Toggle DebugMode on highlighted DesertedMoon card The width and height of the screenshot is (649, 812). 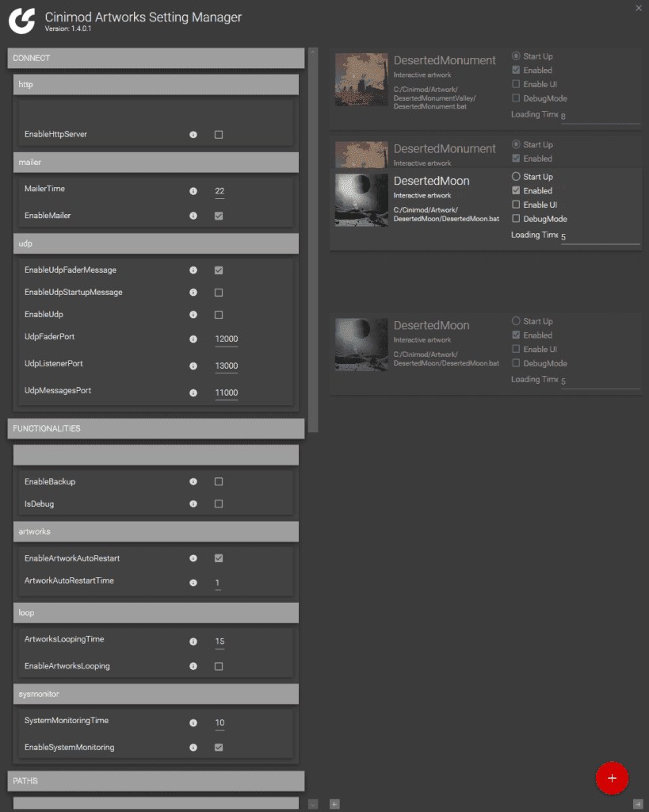516,219
